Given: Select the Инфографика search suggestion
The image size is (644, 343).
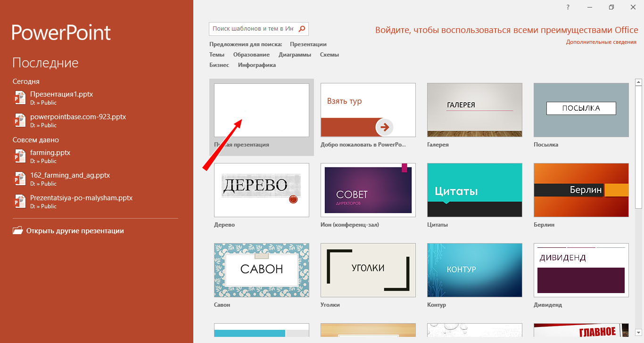Looking at the screenshot, I should pos(257,65).
